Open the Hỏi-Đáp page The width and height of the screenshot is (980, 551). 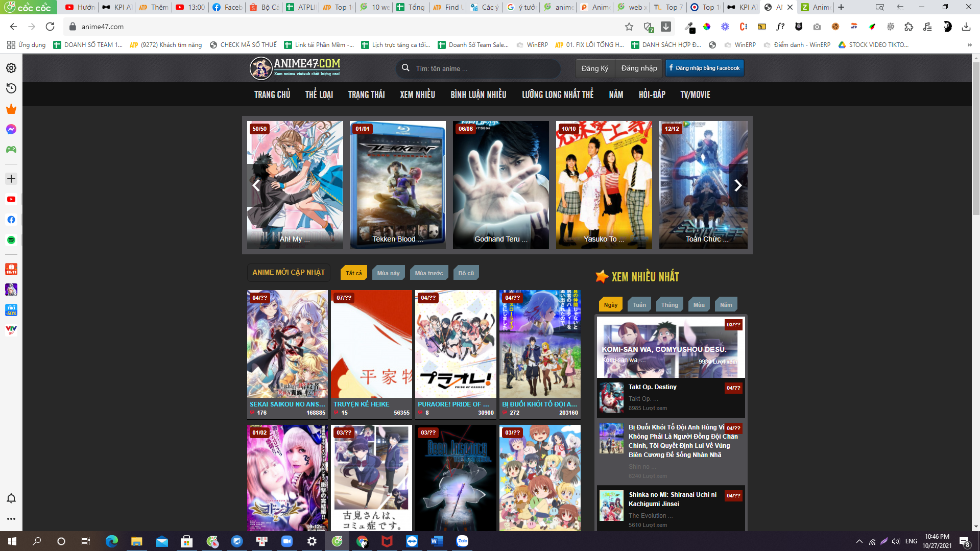coord(652,94)
